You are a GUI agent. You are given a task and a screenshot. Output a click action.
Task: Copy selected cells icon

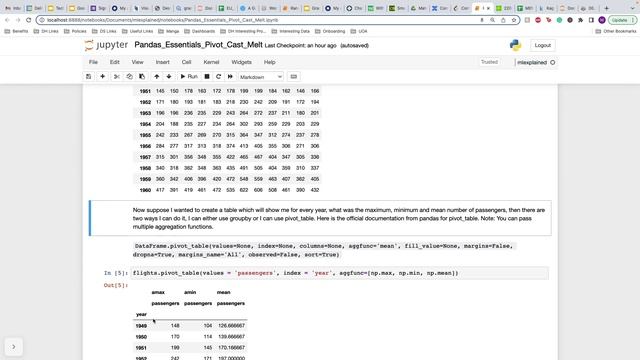129,77
